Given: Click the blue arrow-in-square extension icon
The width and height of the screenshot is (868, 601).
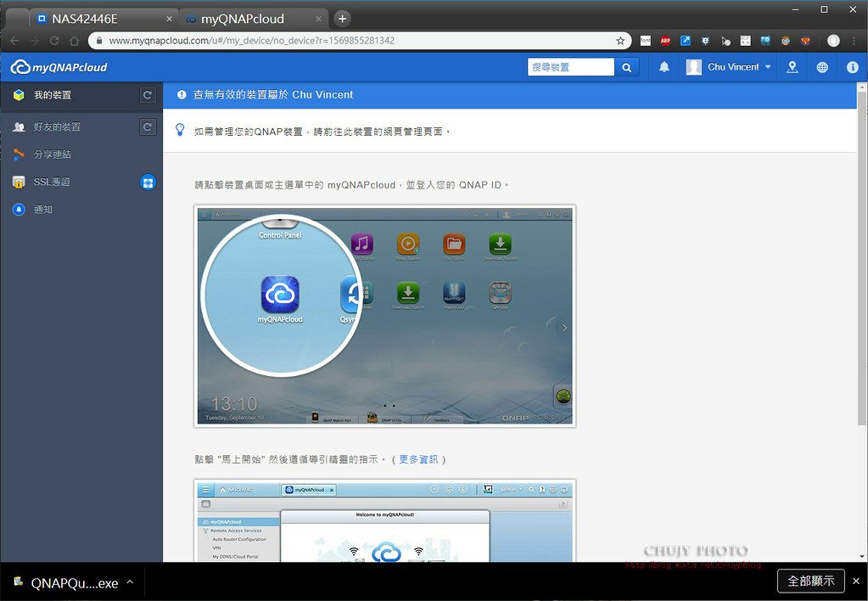Looking at the screenshot, I should [x=686, y=41].
